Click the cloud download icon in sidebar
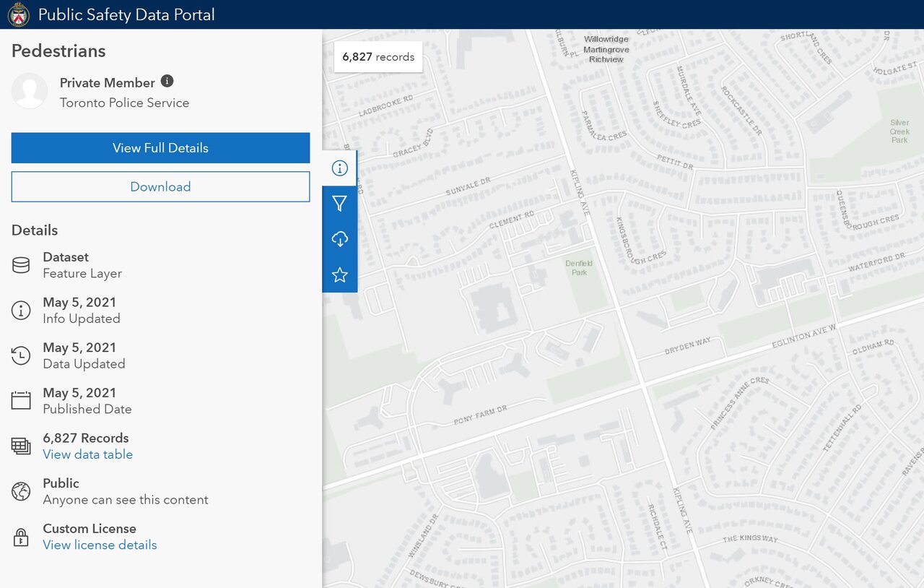 pos(340,239)
